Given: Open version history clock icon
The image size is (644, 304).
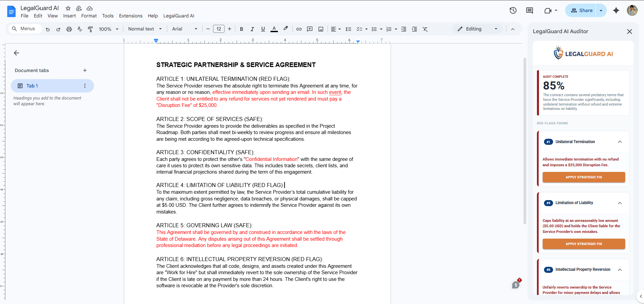Looking at the screenshot, I should [513, 10].
